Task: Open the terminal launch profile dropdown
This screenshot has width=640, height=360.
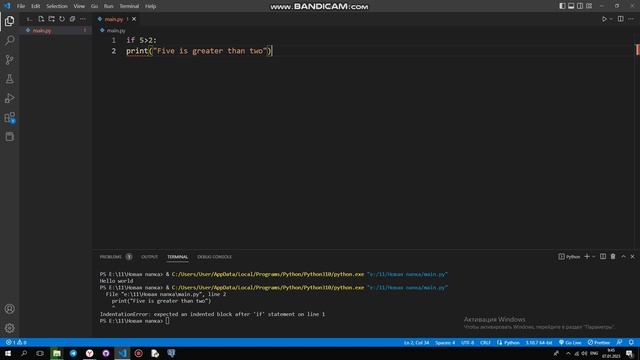Action: (x=593, y=257)
